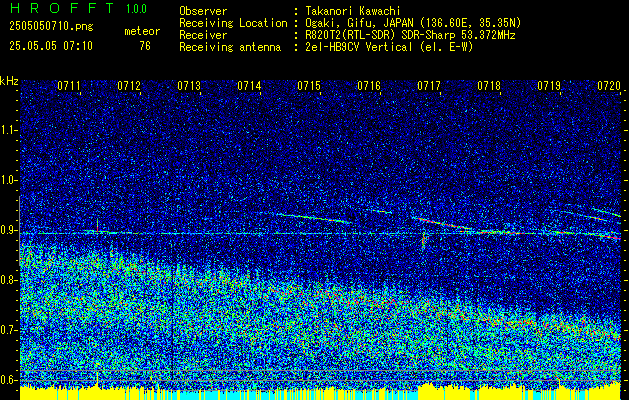Click the observer name Takanori Kawachi

pyautogui.click(x=353, y=11)
